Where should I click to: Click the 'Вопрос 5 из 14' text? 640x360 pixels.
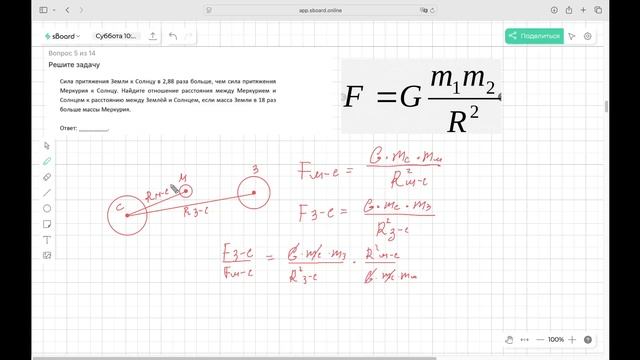click(72, 53)
